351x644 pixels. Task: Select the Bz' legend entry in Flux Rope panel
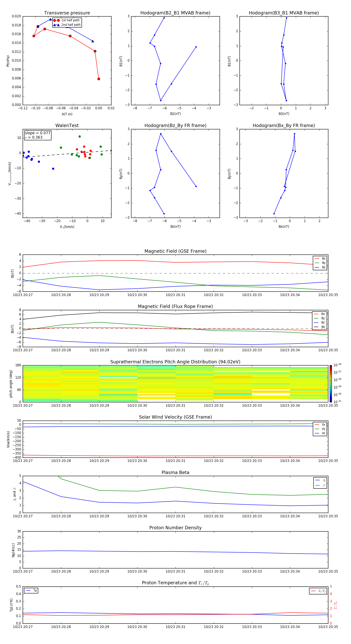click(320, 323)
